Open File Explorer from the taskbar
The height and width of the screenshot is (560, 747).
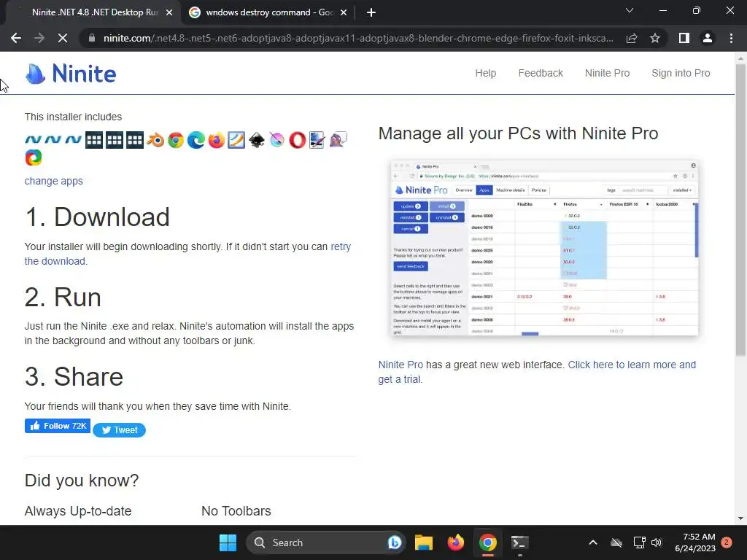click(x=424, y=542)
